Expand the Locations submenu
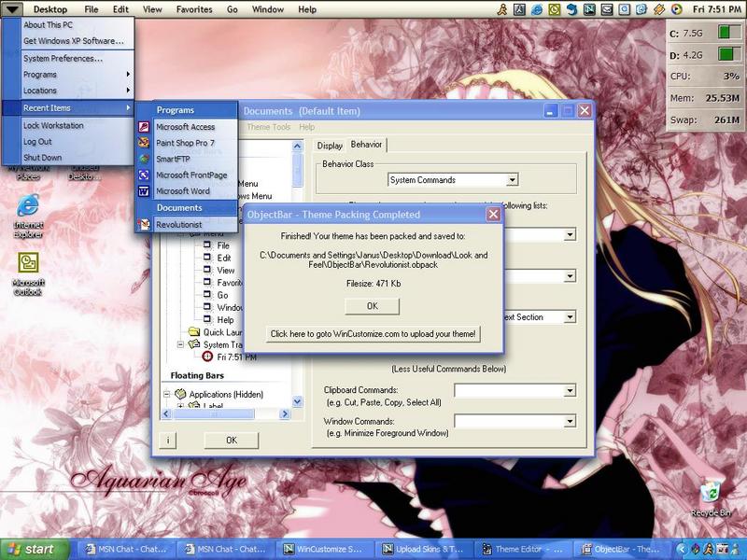 point(78,91)
